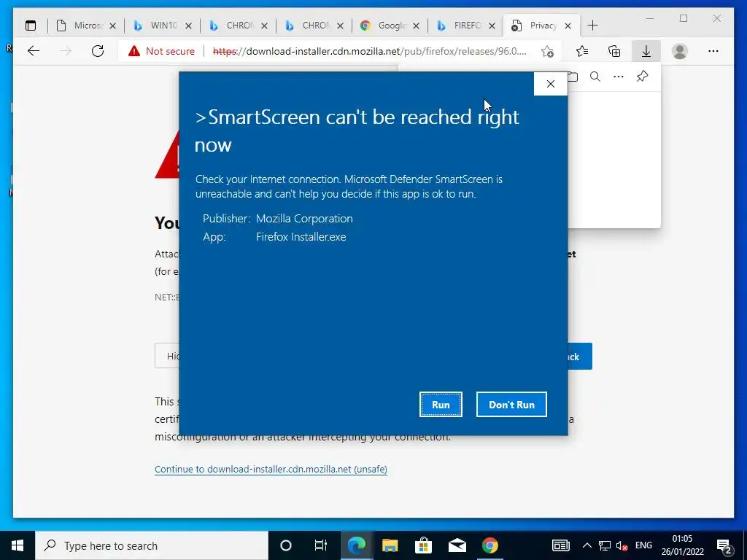Open more options in Downloads panel
This screenshot has width=747, height=560.
619,77
